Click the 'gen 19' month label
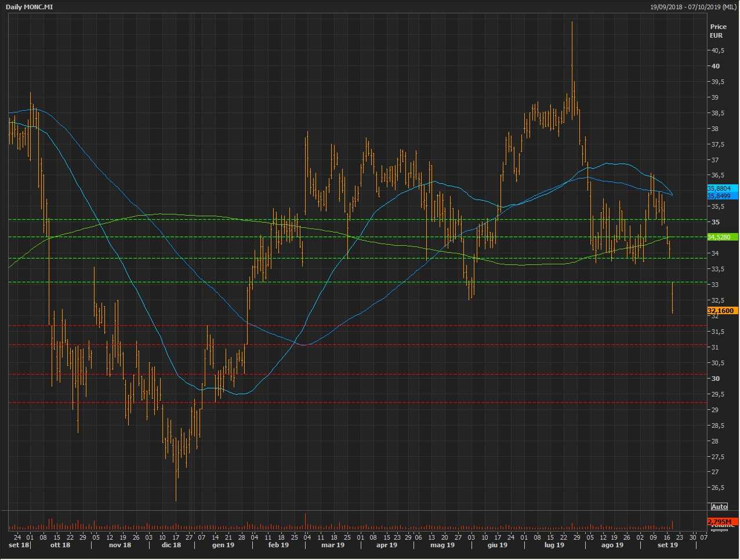740x560 pixels. point(223,545)
